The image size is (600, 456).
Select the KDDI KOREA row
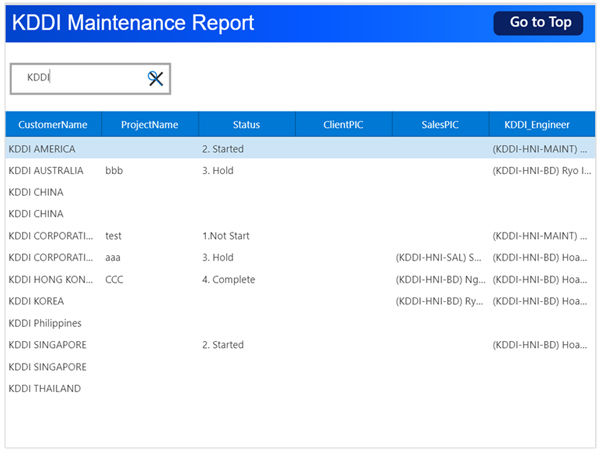click(300, 301)
